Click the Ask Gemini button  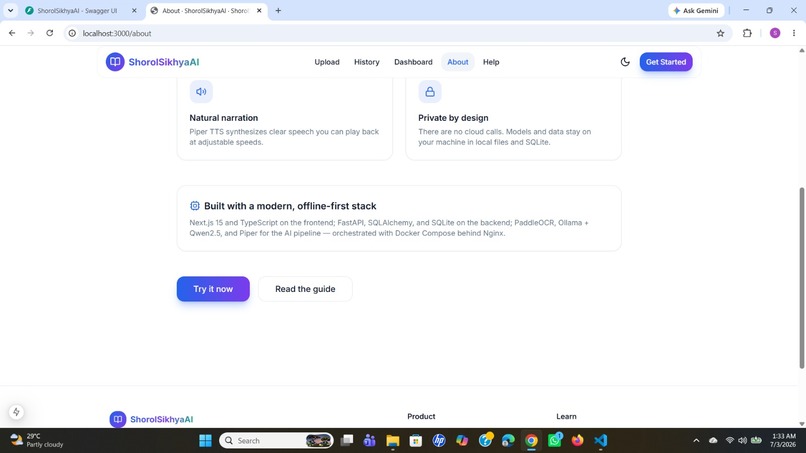(x=696, y=10)
